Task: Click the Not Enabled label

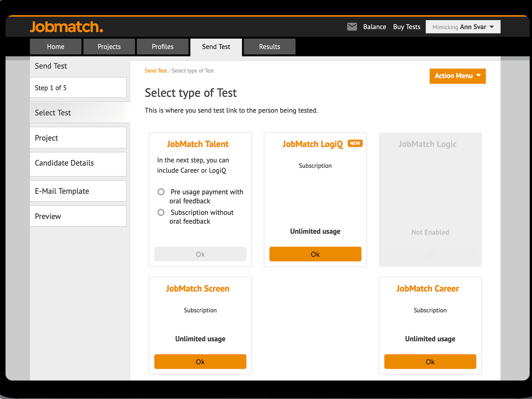Action: click(x=430, y=232)
